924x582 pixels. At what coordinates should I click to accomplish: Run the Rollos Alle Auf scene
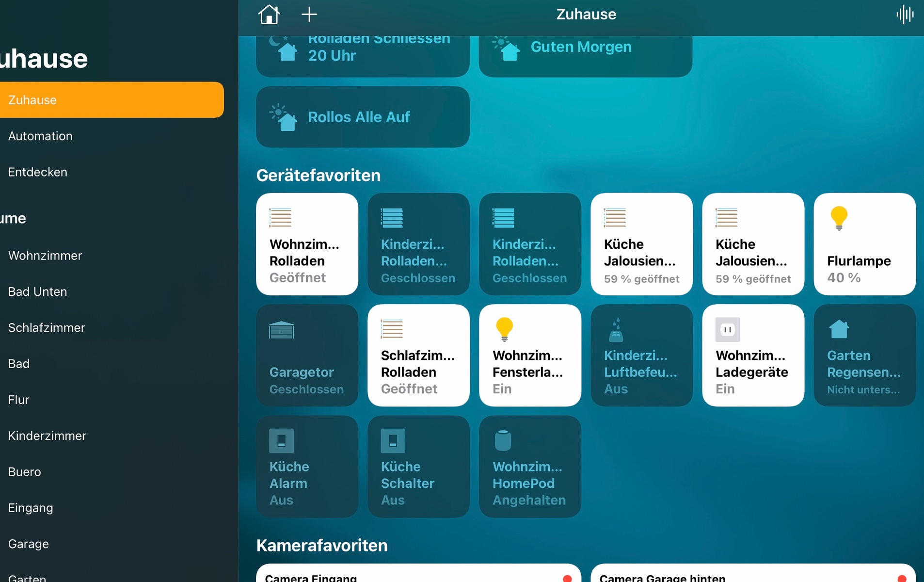pyautogui.click(x=363, y=117)
